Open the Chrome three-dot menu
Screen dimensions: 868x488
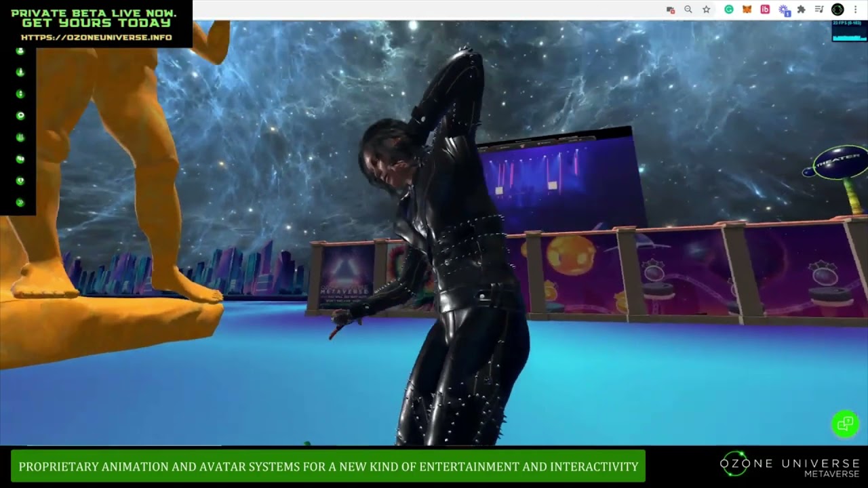coord(856,9)
